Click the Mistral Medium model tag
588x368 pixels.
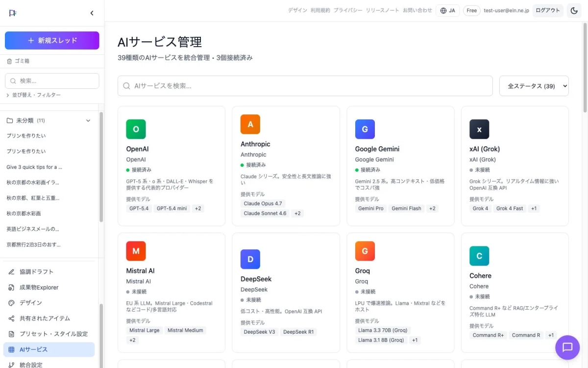(x=185, y=330)
